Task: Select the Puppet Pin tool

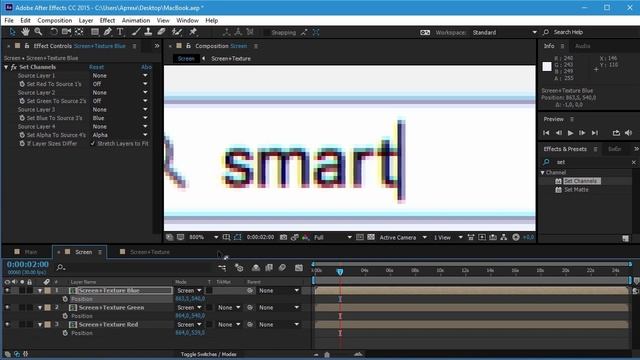Action: pyautogui.click(x=193, y=32)
